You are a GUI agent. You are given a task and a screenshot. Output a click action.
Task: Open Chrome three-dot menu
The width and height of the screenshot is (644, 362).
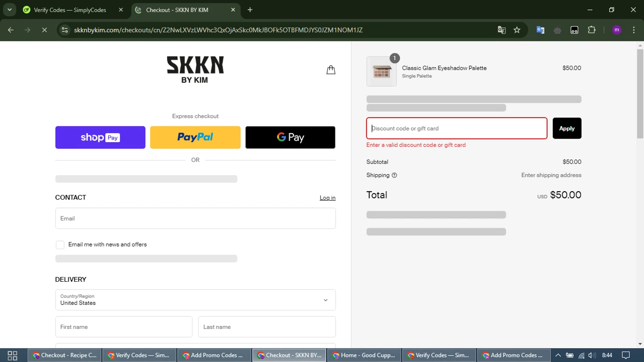[x=634, y=30]
